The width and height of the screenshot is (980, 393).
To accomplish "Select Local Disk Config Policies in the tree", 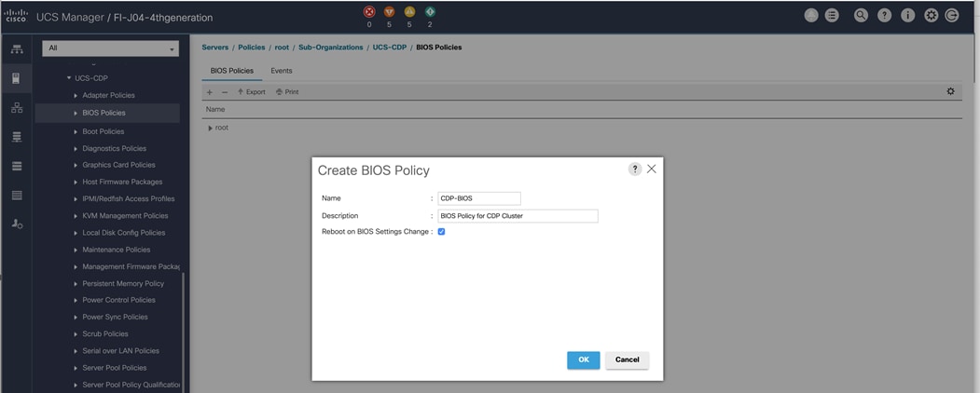I will pos(124,233).
